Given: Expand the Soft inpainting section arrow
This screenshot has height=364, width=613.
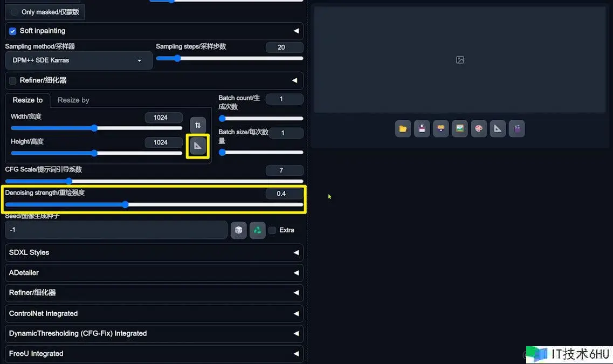Looking at the screenshot, I should point(296,31).
